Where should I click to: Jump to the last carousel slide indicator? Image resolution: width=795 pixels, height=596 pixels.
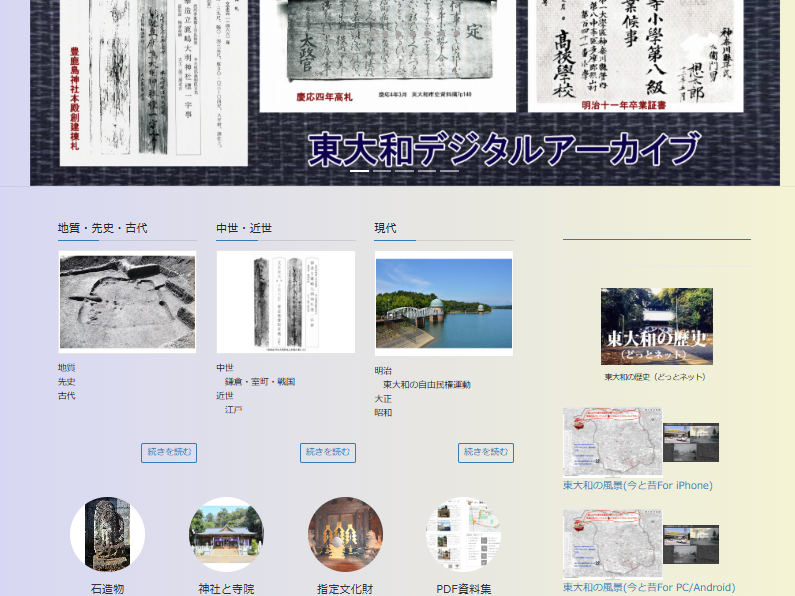[x=450, y=171]
